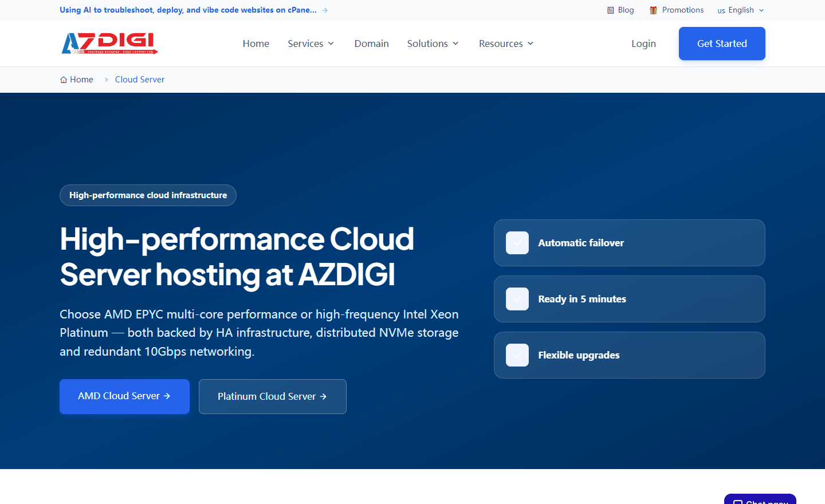Click the Flexible upgrades text
The image size is (825, 504).
click(579, 355)
